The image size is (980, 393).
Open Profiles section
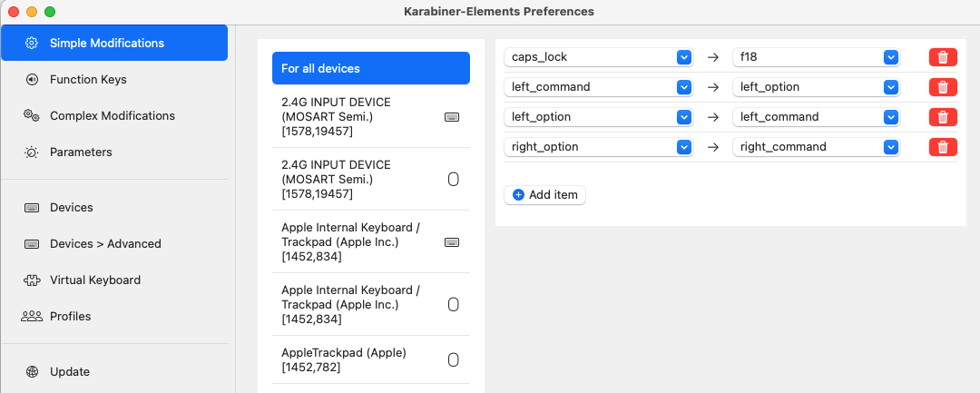pyautogui.click(x=114, y=316)
